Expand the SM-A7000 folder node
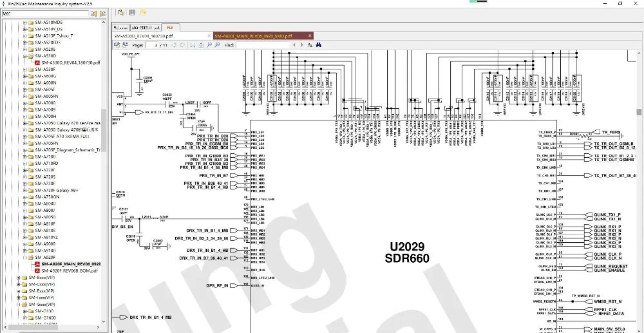 tap(25, 103)
